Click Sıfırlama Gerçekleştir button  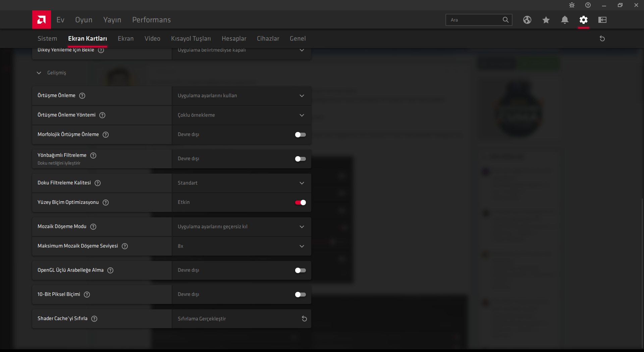click(241, 319)
